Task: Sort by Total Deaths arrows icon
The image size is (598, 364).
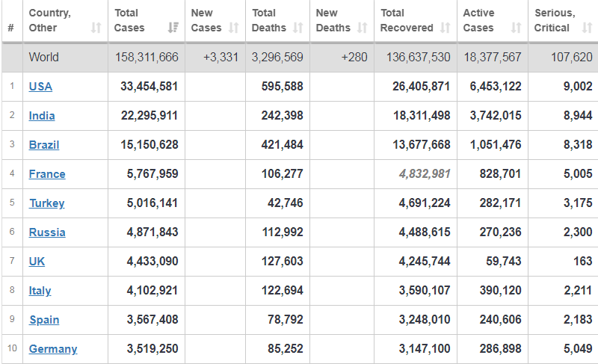Action: click(x=298, y=28)
